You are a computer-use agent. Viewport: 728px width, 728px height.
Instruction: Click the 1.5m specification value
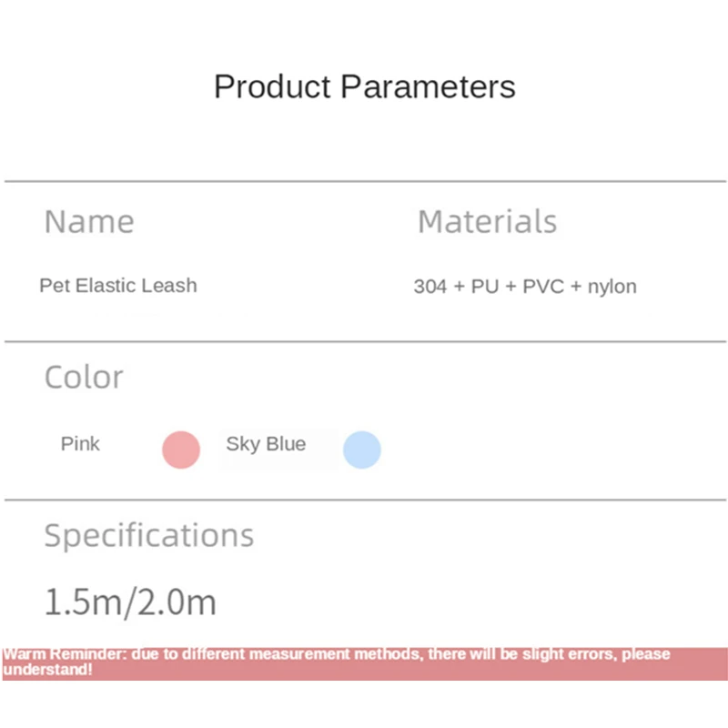tap(80, 602)
